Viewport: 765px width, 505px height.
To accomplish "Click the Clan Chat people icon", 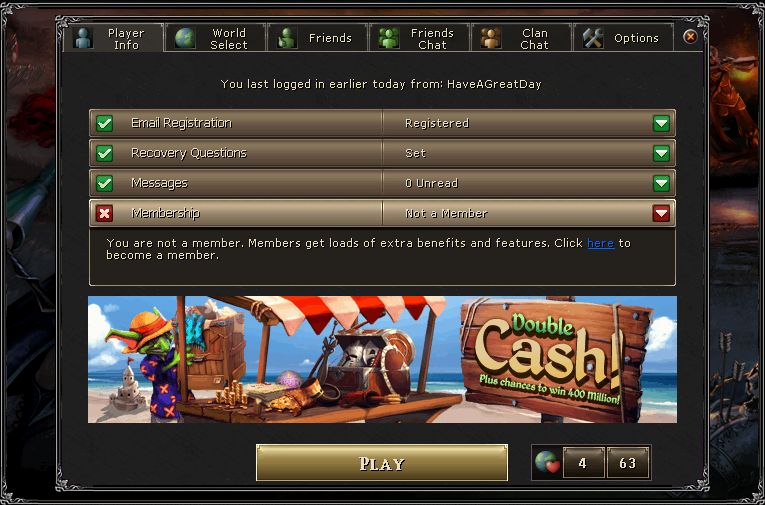I will [491, 38].
